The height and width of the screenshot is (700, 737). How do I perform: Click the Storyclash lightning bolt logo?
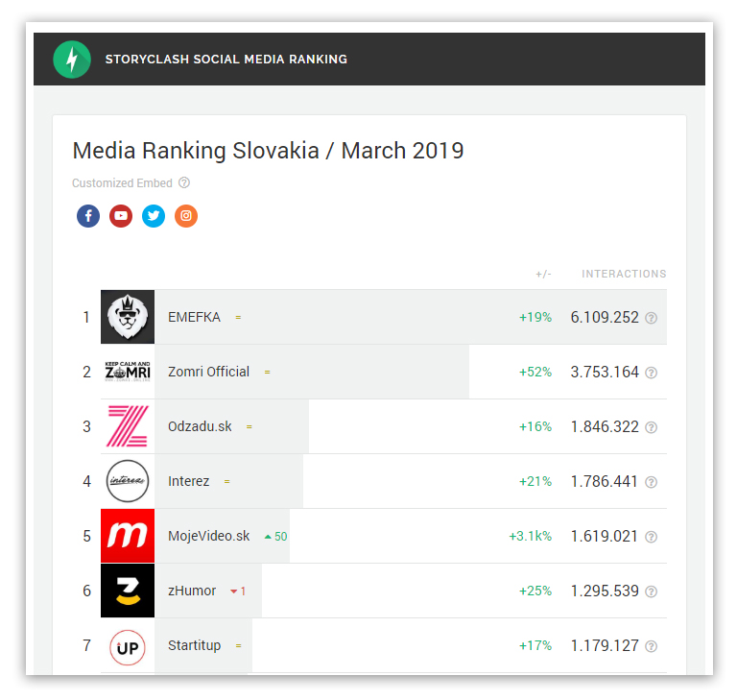pos(72,60)
